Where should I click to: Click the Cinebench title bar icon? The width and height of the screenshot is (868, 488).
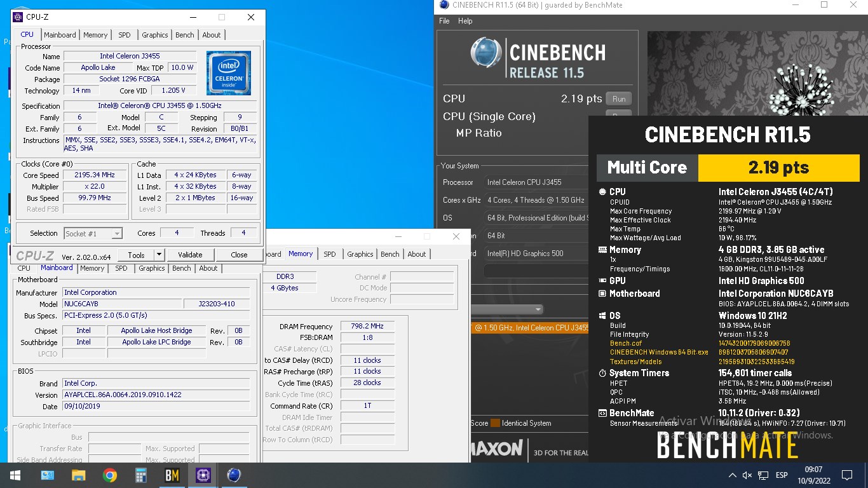pos(444,5)
